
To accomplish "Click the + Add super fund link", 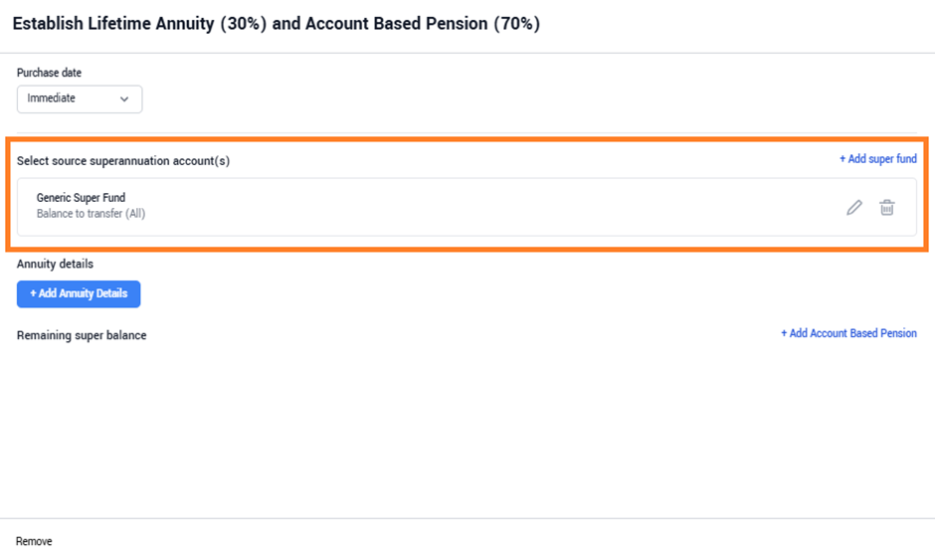I will point(877,158).
